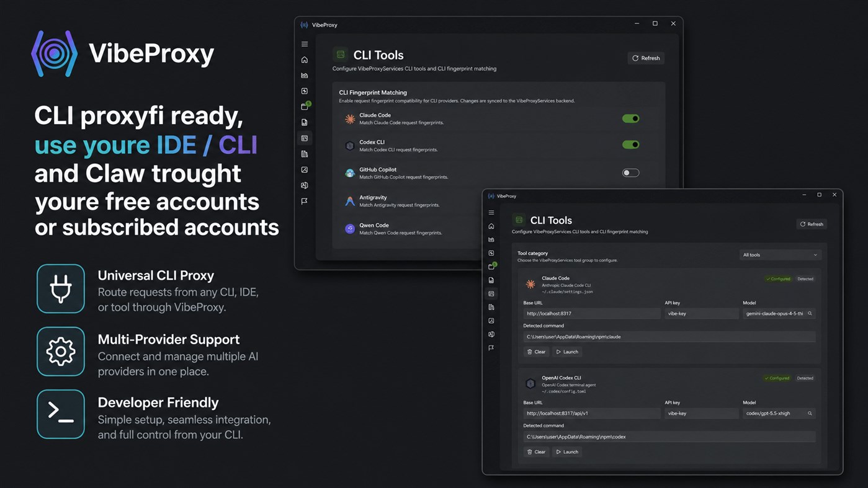Click Claude Code Base URL field localhost:8317
The image size is (868, 488).
point(592,314)
